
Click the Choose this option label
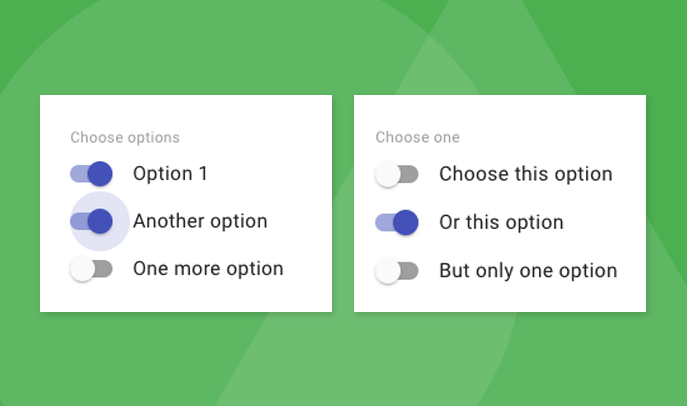pos(525,175)
